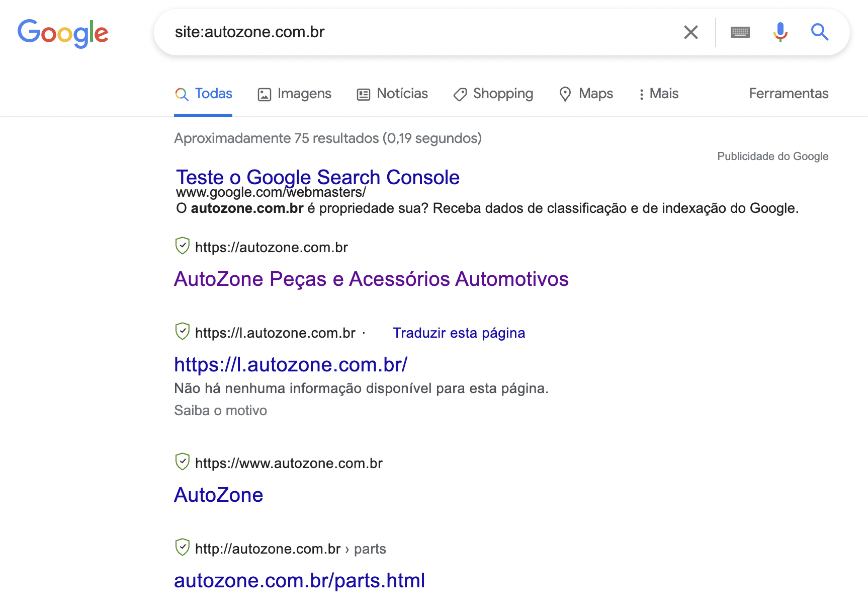Clear the search box with the X icon
868x615 pixels.
point(691,32)
